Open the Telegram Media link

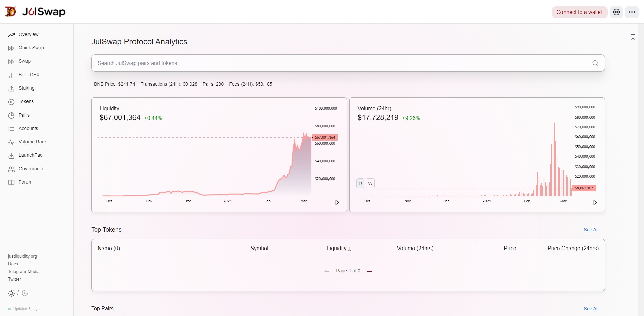24,272
